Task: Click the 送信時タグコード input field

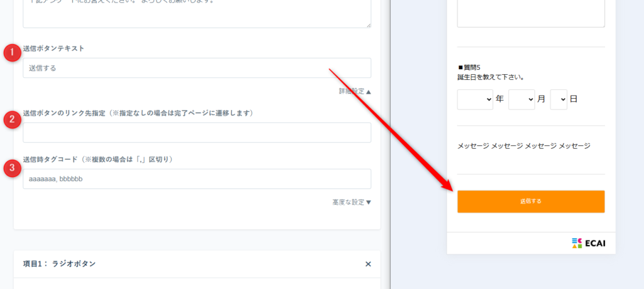Action: pyautogui.click(x=197, y=179)
